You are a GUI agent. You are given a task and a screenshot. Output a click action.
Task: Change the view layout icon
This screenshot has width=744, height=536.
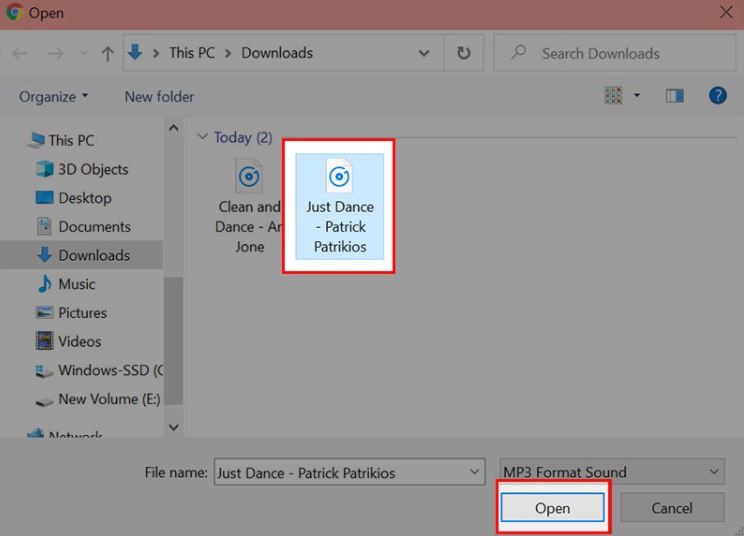613,95
